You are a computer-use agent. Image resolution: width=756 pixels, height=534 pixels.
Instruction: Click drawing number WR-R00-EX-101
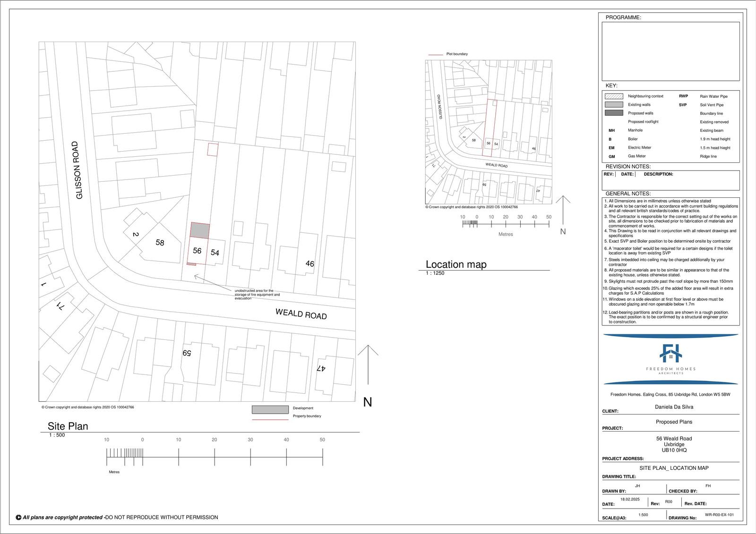pos(719,515)
